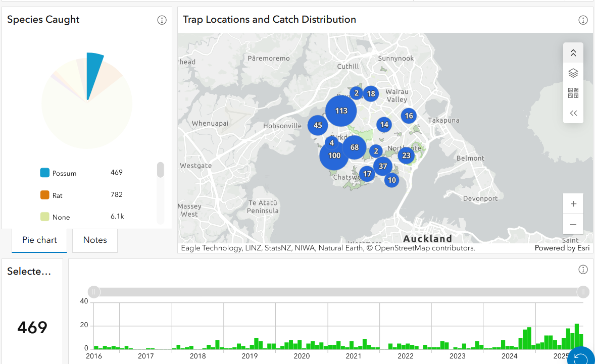The image size is (595, 364).
Task: Open the basemap gallery icon
Action: [x=573, y=93]
